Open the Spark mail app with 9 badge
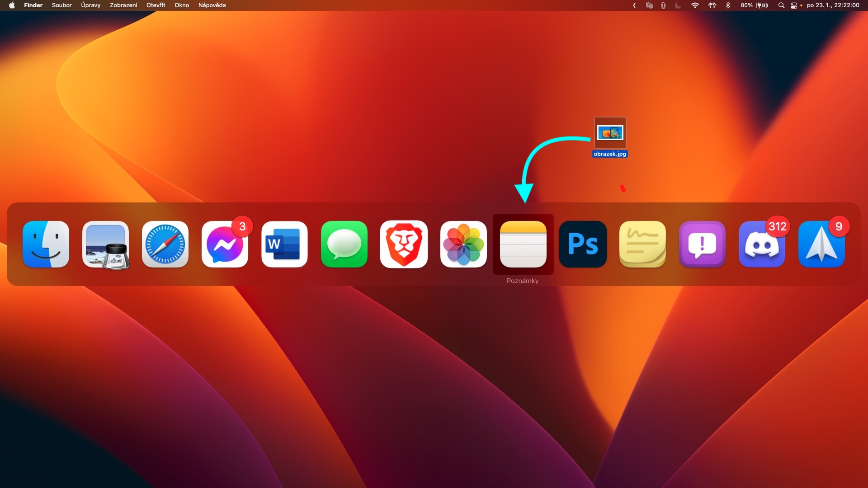The height and width of the screenshot is (488, 868). click(821, 244)
